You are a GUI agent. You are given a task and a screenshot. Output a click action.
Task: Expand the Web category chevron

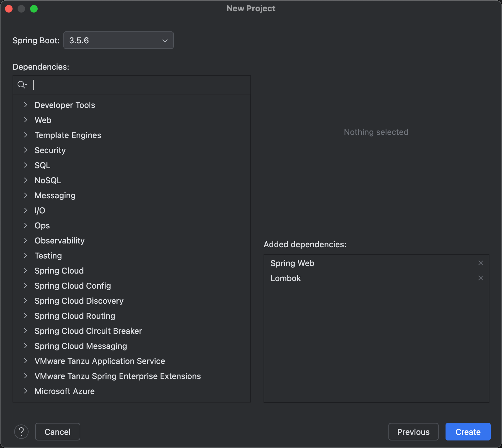click(26, 120)
